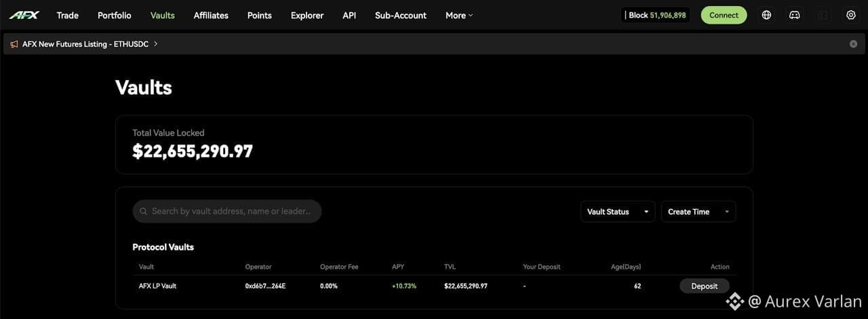Image resolution: width=868 pixels, height=319 pixels.
Task: Click the Age(Days) column header
Action: point(626,267)
